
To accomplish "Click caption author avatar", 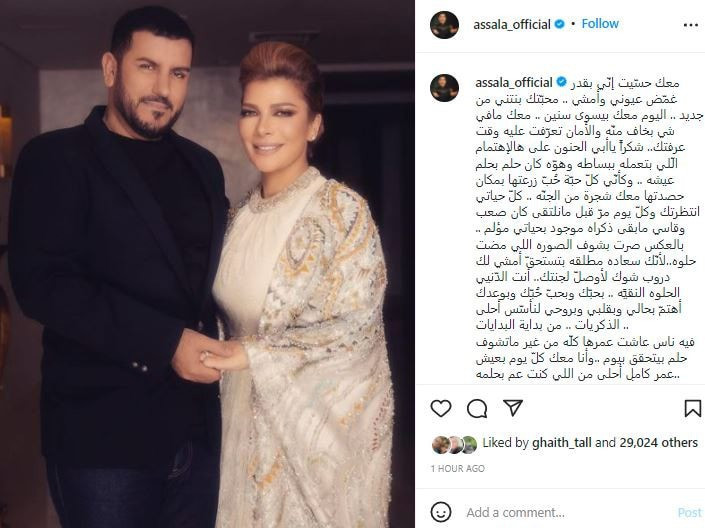I will [x=444, y=88].
